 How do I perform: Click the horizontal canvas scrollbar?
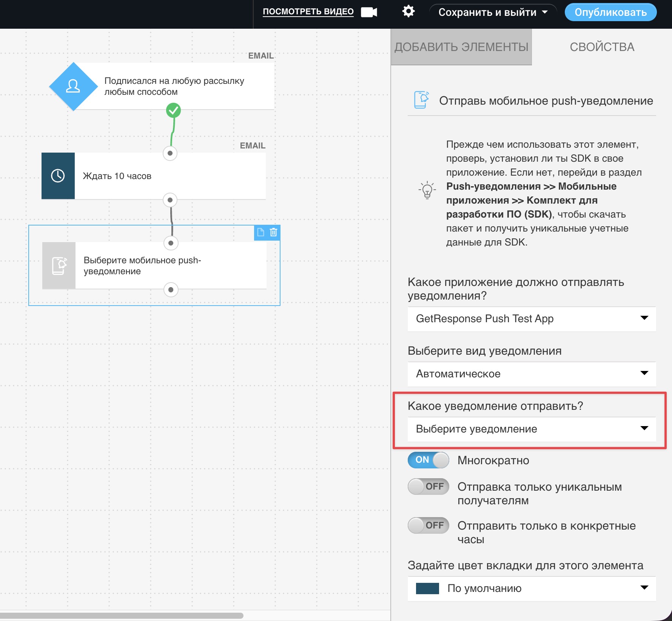pos(122,616)
